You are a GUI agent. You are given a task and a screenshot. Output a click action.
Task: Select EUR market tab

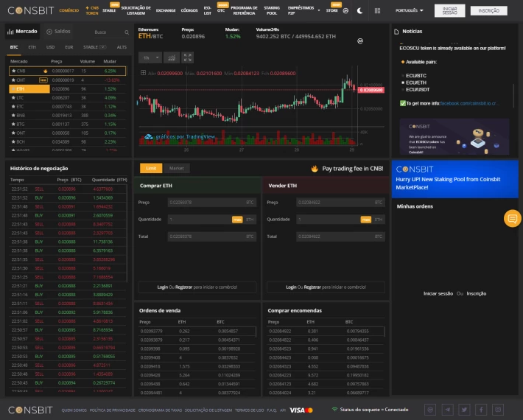[69, 47]
